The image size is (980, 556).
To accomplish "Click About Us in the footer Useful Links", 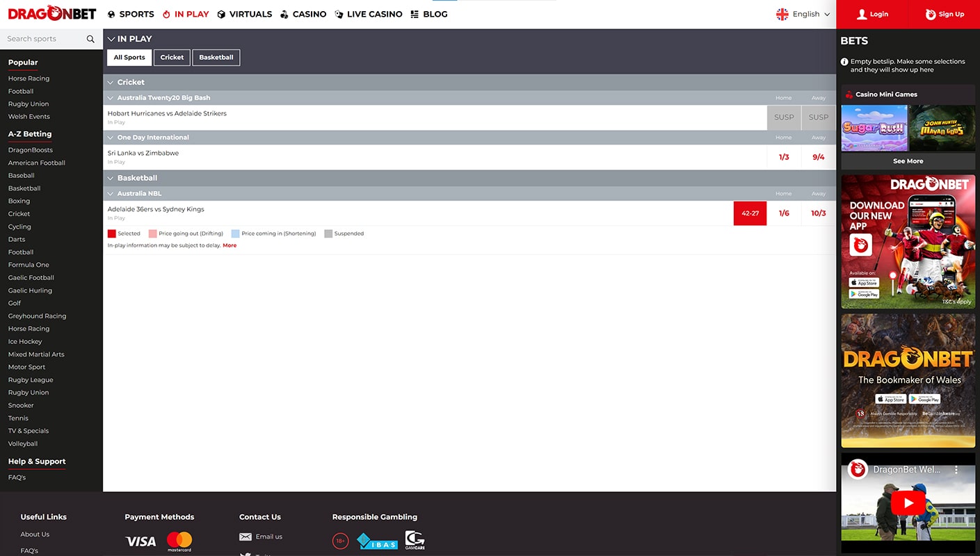I will click(35, 534).
